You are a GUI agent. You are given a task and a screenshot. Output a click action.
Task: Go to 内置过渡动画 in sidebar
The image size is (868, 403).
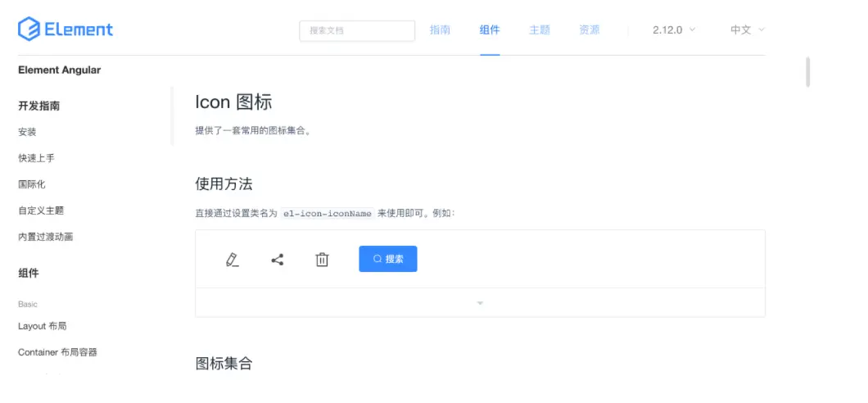pyautogui.click(x=45, y=237)
